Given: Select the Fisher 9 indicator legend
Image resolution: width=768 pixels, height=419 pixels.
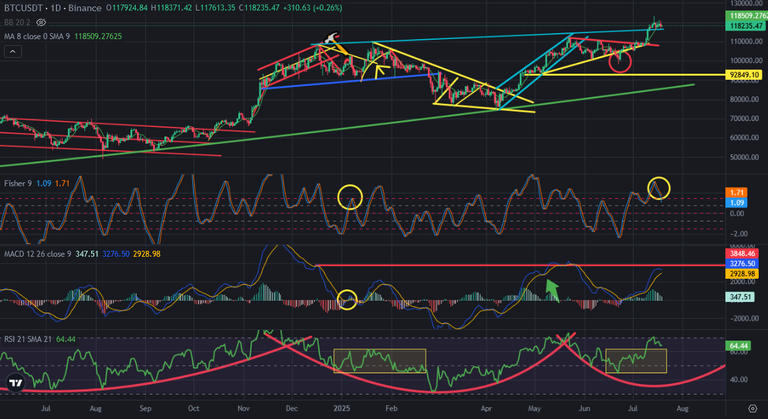Looking at the screenshot, I should tap(18, 183).
